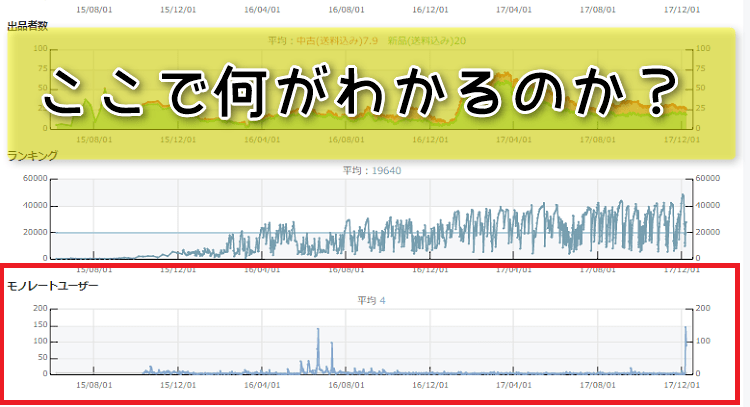Click the far-right spike in モノレートユーザー chart
The height and width of the screenshot is (407, 750).
pos(686,330)
